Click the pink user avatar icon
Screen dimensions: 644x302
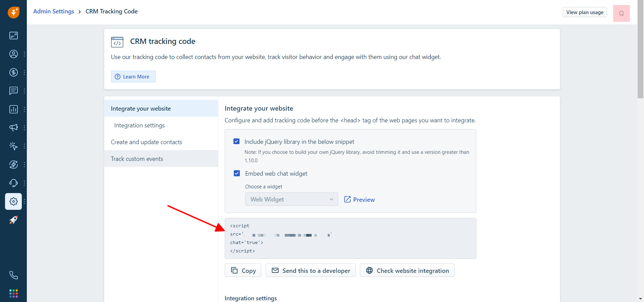point(621,13)
